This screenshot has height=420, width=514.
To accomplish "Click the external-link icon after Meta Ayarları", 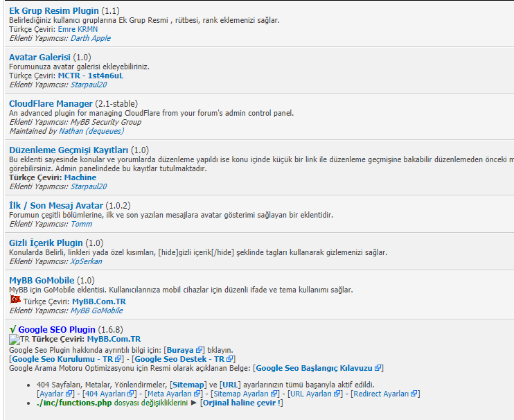I will coord(197,394).
